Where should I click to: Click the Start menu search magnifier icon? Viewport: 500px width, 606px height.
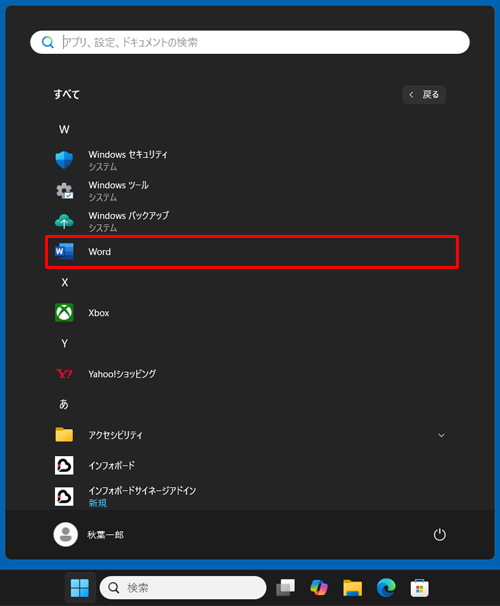pos(48,42)
